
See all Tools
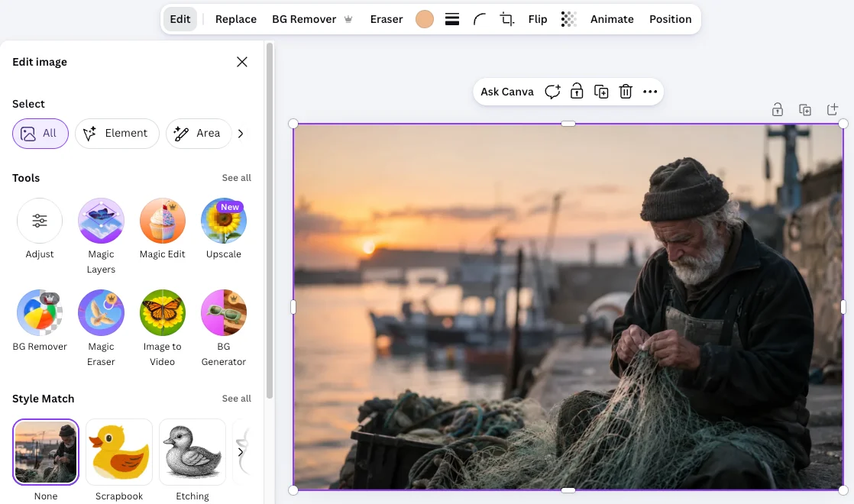[x=236, y=178]
